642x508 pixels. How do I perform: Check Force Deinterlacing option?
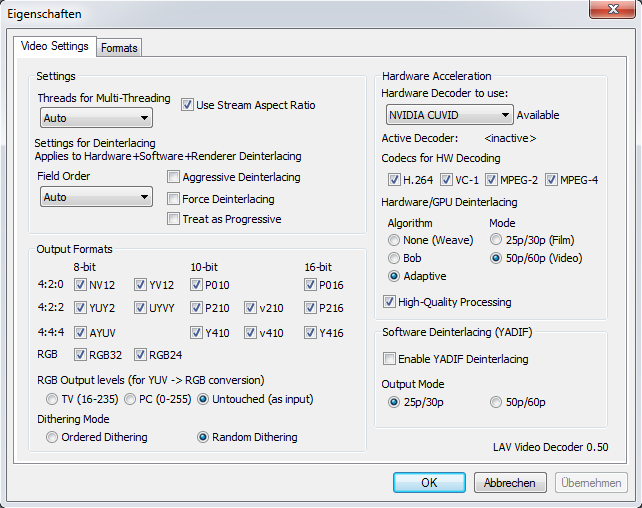click(x=175, y=199)
